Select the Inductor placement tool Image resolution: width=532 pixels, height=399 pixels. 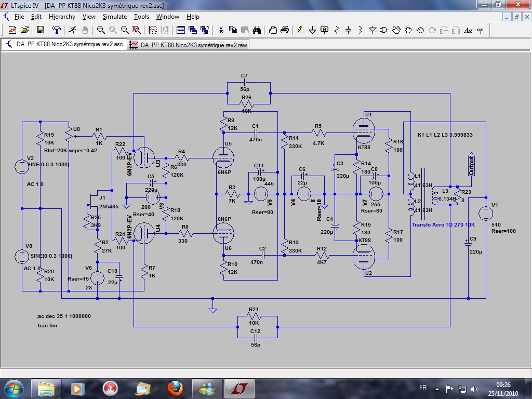(x=361, y=30)
